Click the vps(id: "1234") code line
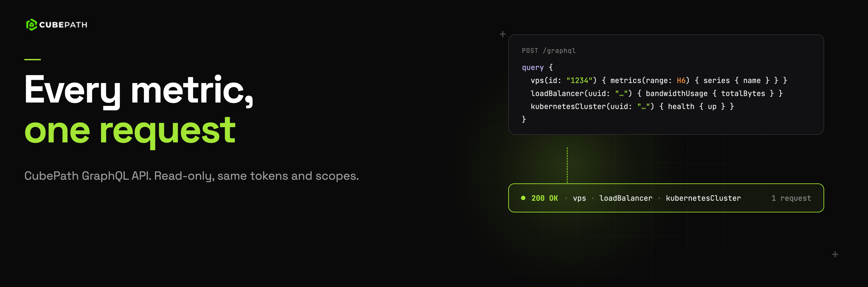The width and height of the screenshot is (868, 287). click(x=659, y=80)
